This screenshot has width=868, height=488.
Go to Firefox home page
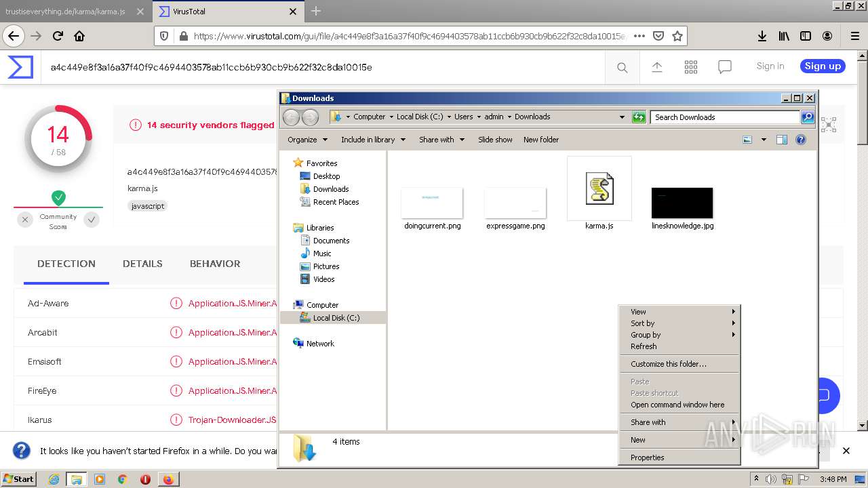(79, 36)
